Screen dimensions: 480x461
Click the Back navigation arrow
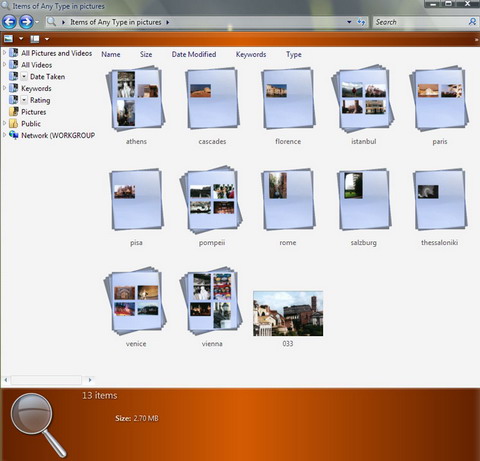[9, 22]
